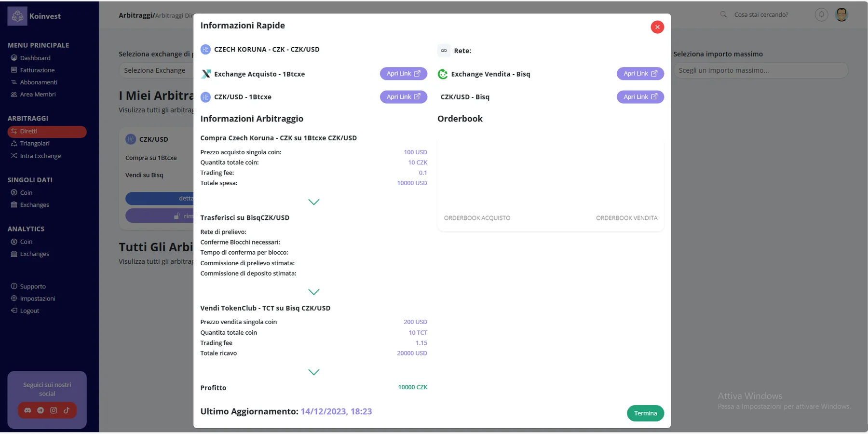Expand chevron below Commissione di deposito stimata
This screenshot has width=868, height=434.
314,292
